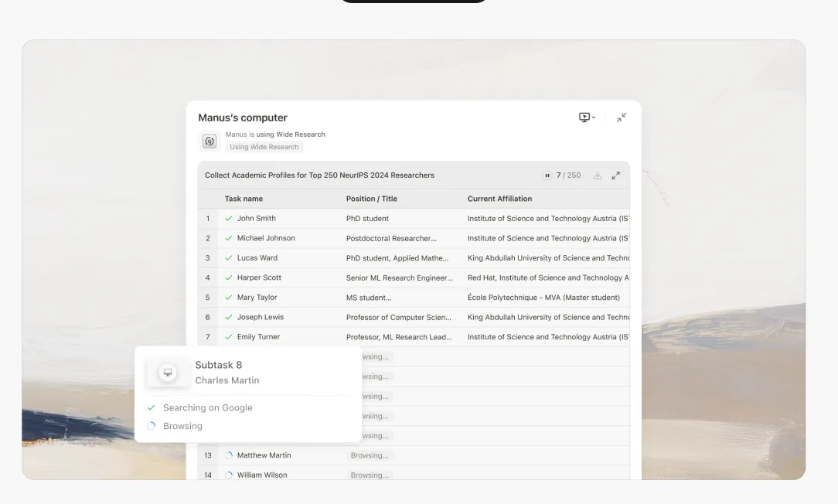Click the loading spinner beside Matthew Martin
The image size is (838, 504).
(x=229, y=455)
